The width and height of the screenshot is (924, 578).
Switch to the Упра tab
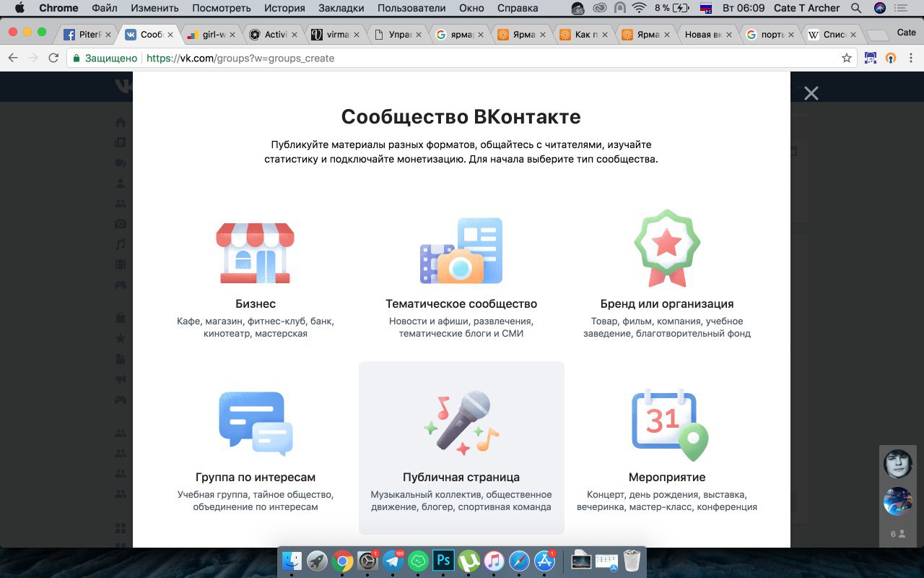point(396,34)
